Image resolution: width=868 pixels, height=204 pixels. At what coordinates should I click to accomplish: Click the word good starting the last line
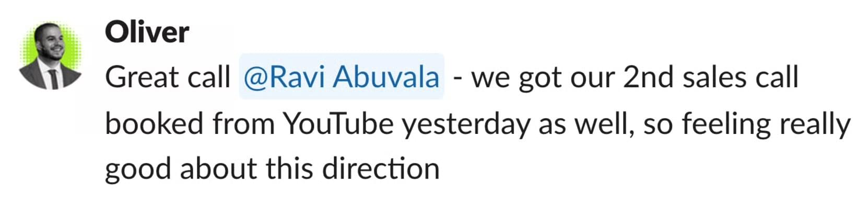click(x=138, y=170)
